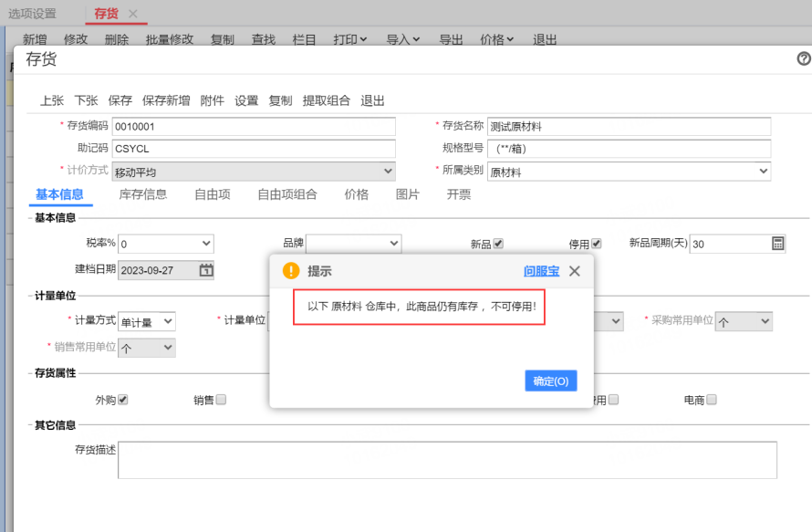Click the 存货编码 input field
812x532 pixels.
click(254, 127)
